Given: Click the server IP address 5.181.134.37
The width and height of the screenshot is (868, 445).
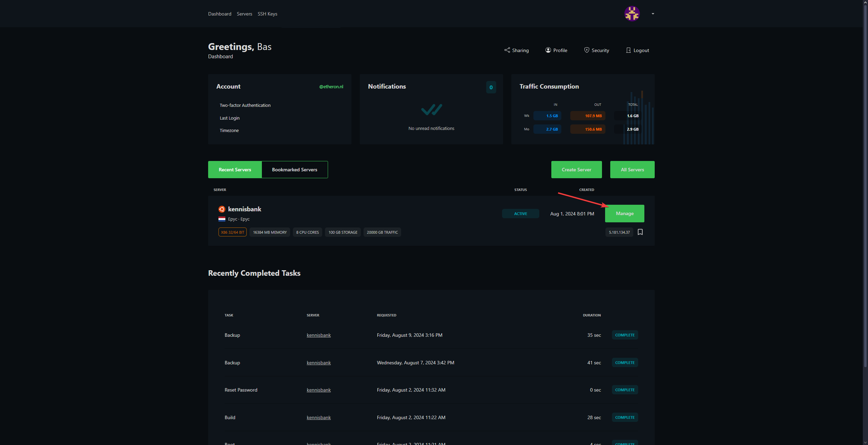Looking at the screenshot, I should 619,232.
